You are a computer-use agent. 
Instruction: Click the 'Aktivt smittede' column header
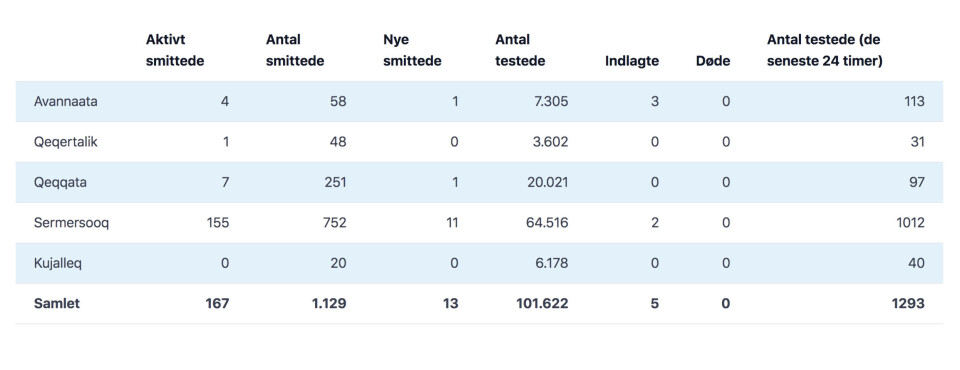coord(175,50)
